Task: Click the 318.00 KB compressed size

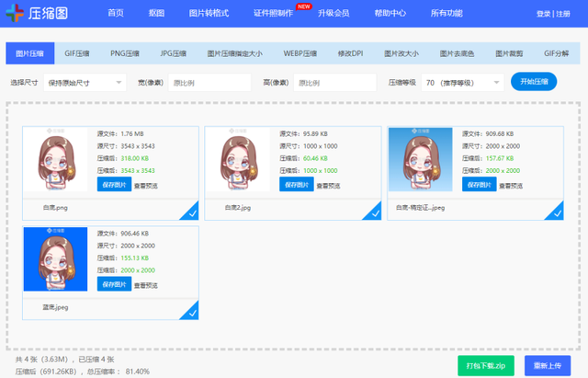Action: click(135, 158)
